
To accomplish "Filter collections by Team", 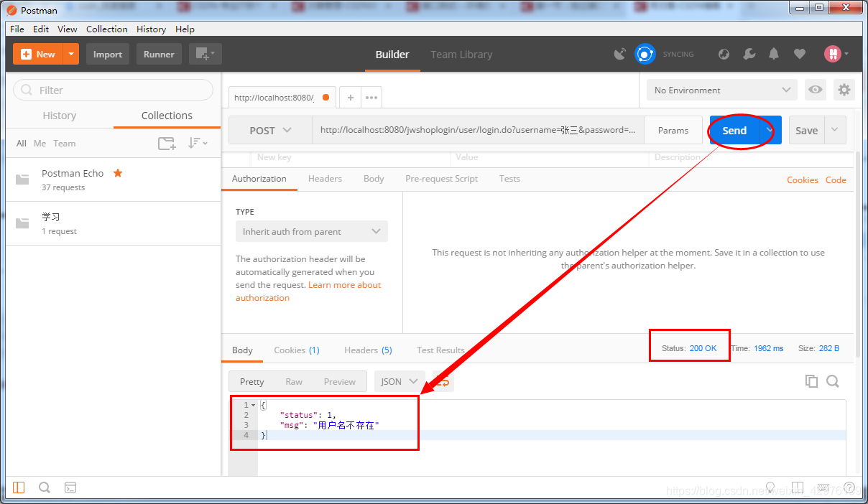I will point(64,144).
